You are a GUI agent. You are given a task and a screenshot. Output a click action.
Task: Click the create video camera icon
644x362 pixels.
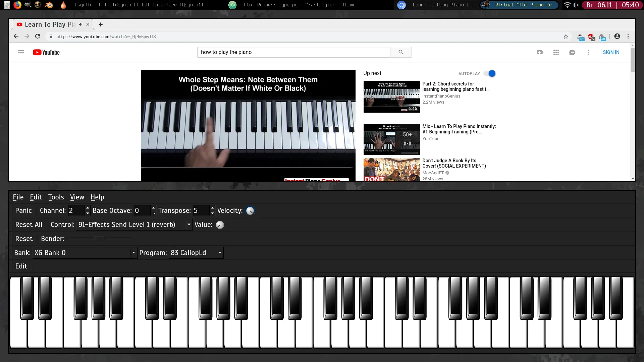[540, 52]
